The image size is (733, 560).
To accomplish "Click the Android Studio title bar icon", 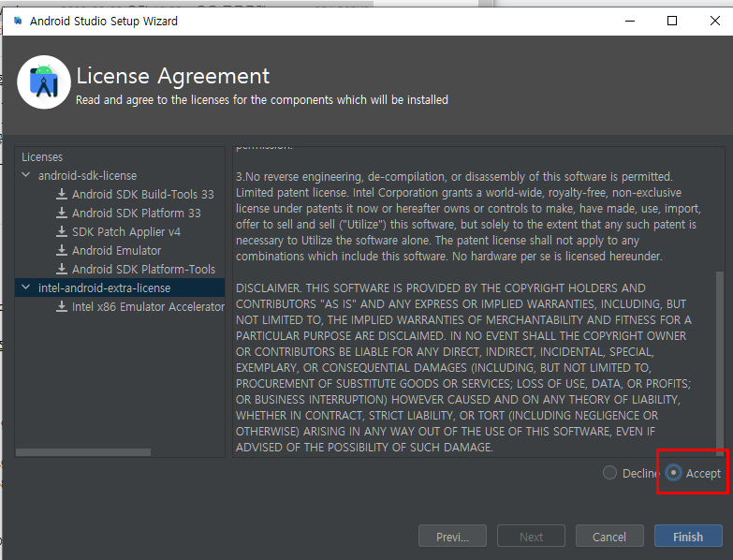I will click(x=18, y=21).
